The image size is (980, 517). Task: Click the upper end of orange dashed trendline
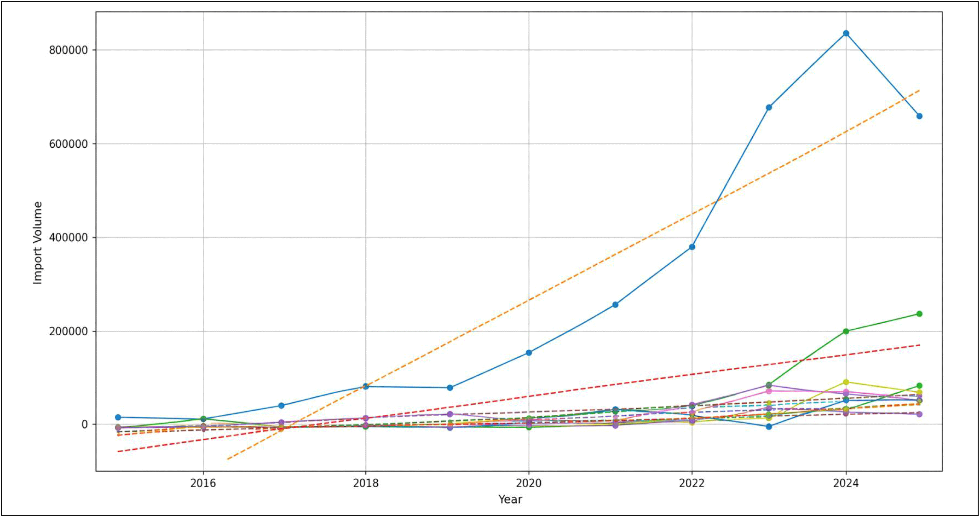pyautogui.click(x=919, y=91)
